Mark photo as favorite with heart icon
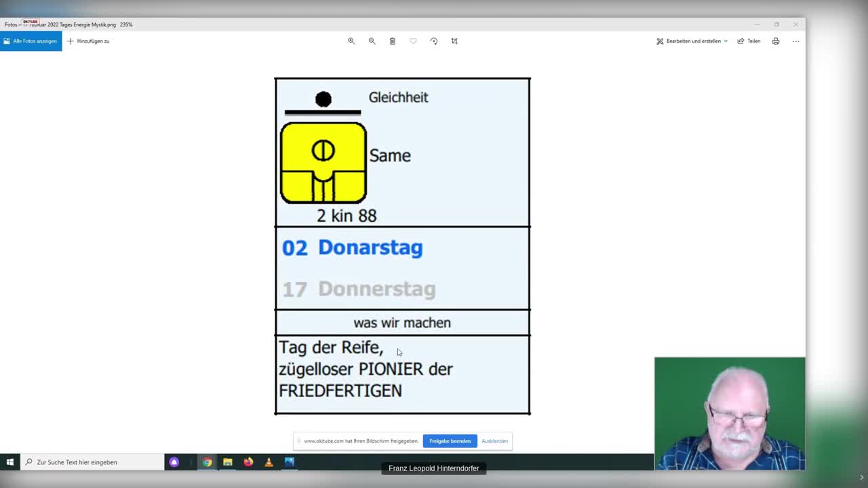This screenshot has height=488, width=868. [413, 41]
